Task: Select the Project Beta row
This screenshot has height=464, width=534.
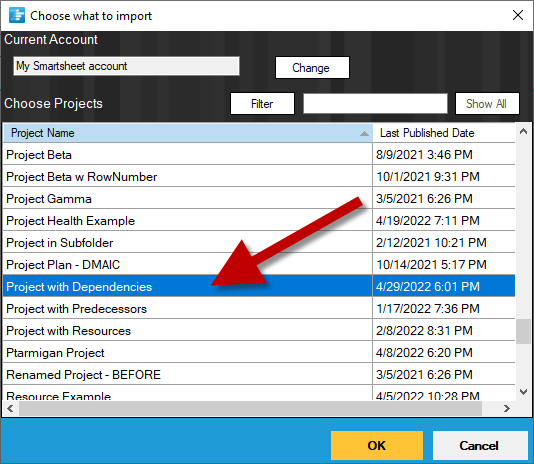Action: 259,155
